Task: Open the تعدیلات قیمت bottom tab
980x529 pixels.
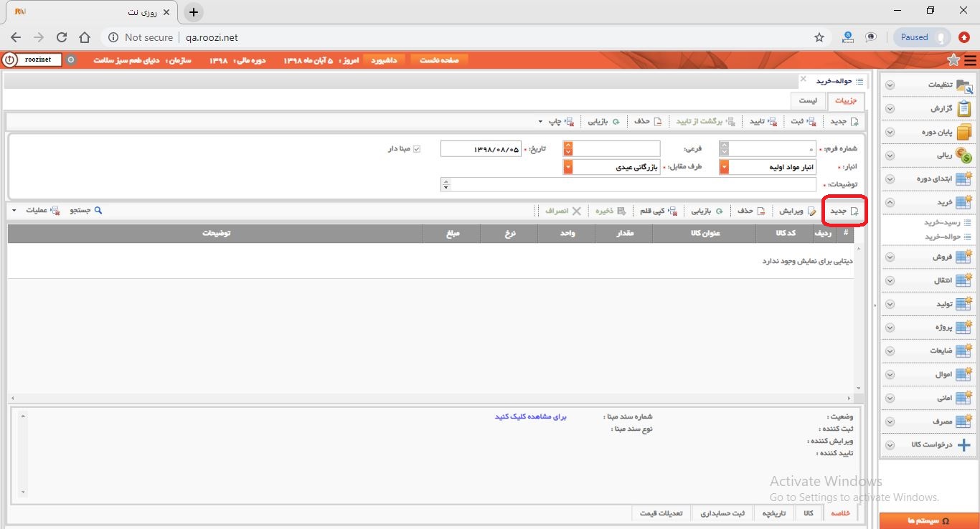Action: pos(661,513)
